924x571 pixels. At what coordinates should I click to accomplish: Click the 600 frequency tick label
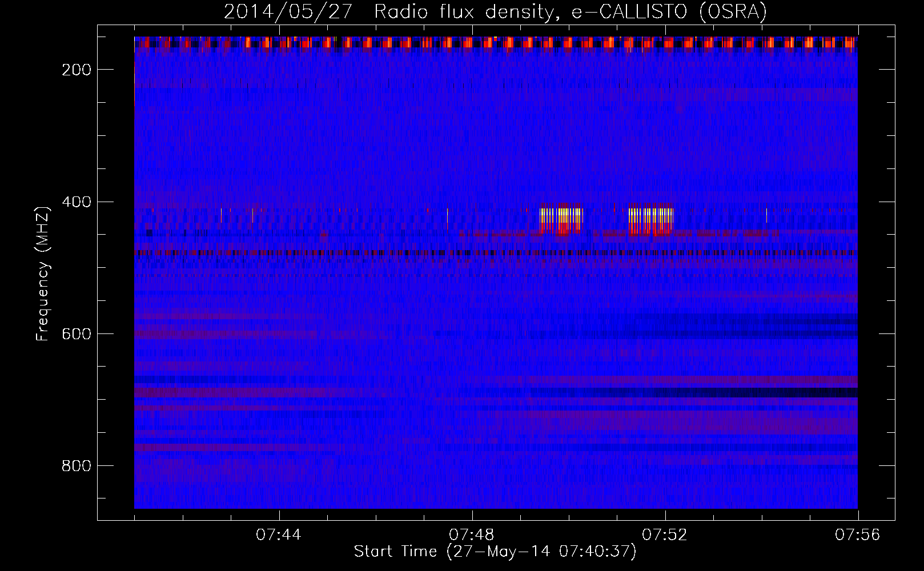[77, 334]
